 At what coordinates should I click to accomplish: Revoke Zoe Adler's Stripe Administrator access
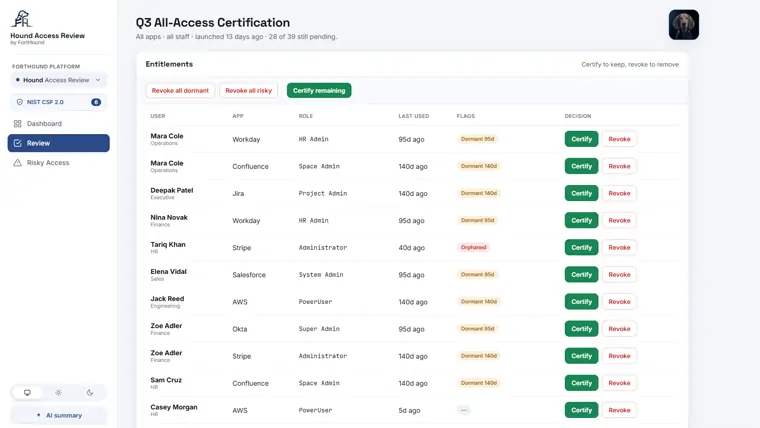[x=619, y=356]
